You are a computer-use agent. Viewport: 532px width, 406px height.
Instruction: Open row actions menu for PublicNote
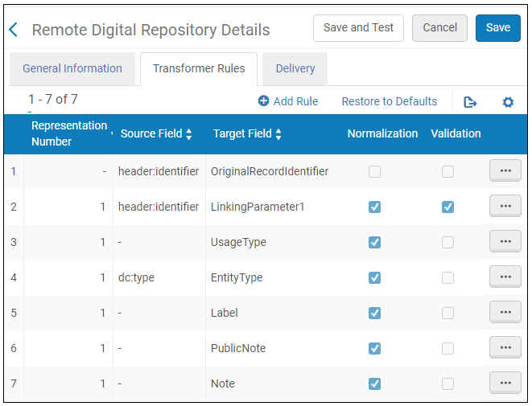[x=505, y=347]
